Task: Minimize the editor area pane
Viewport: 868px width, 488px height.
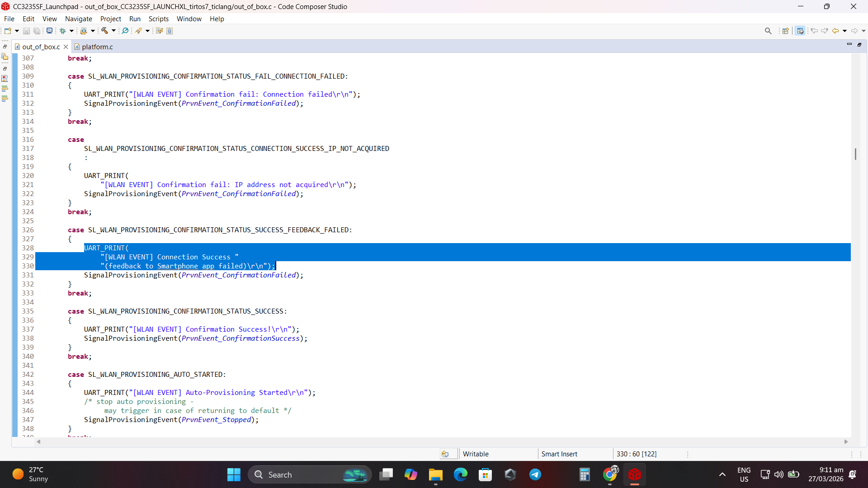Action: click(849, 44)
